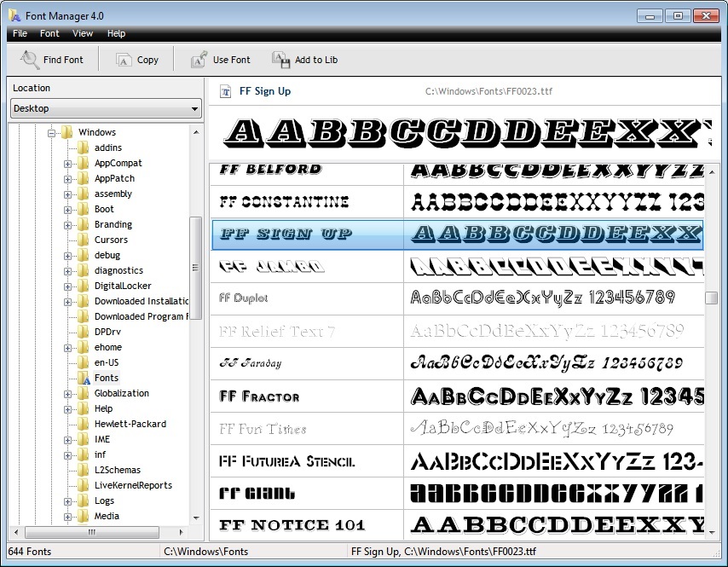This screenshot has height=567, width=728.
Task: Click the Copy toolbar icon
Action: (124, 60)
